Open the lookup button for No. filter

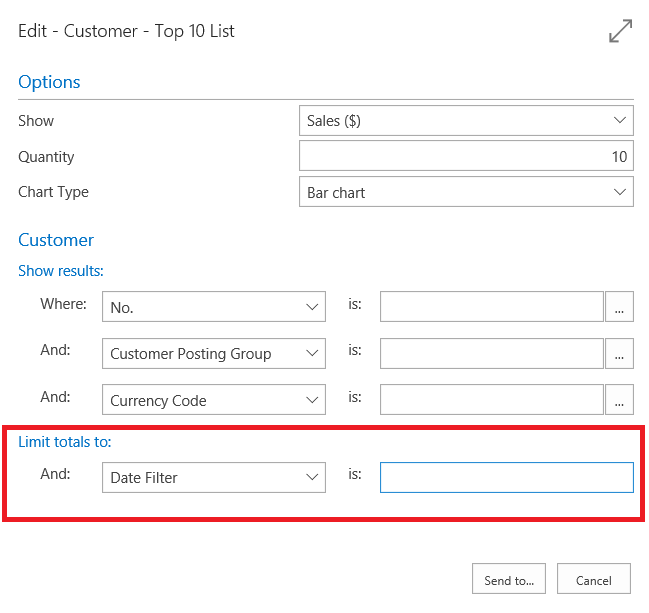point(619,308)
